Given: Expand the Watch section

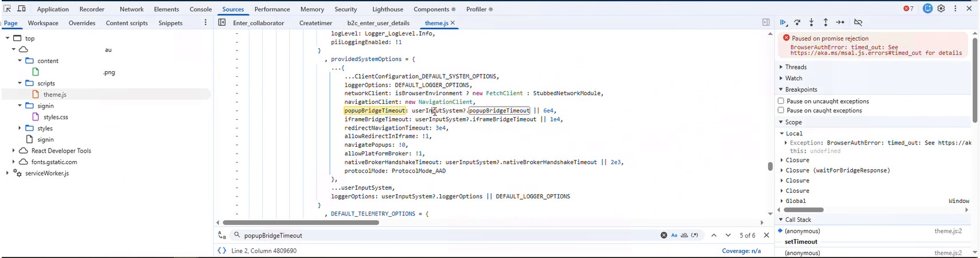Looking at the screenshot, I should pyautogui.click(x=781, y=78).
